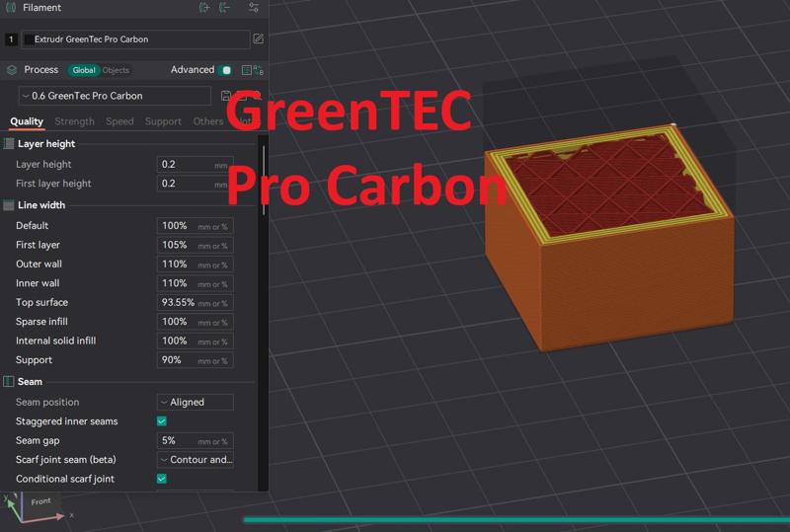
Task: Toggle the Conditional scarf joint checkbox
Action: click(162, 479)
